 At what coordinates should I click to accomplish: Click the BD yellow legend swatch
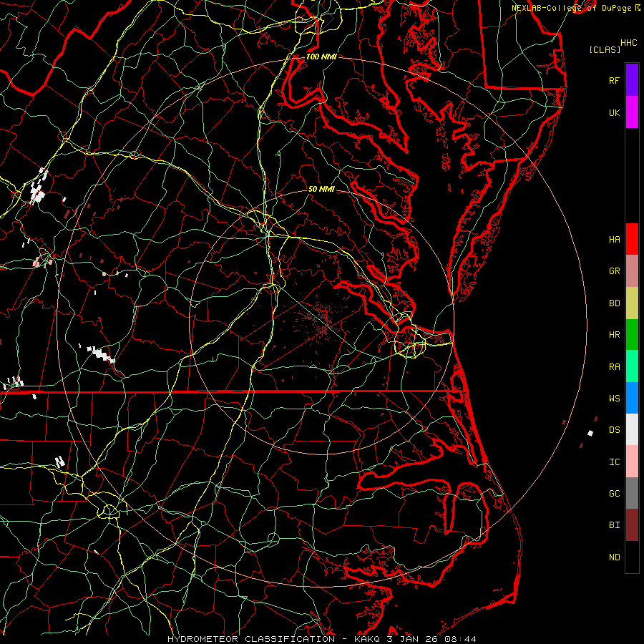[x=632, y=303]
